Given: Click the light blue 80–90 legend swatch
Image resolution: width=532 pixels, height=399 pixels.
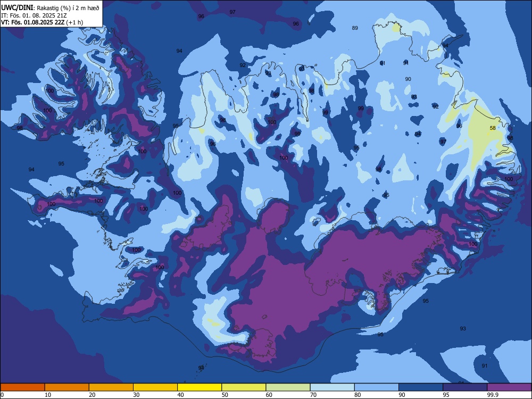Looking at the screenshot, I should [x=377, y=387].
